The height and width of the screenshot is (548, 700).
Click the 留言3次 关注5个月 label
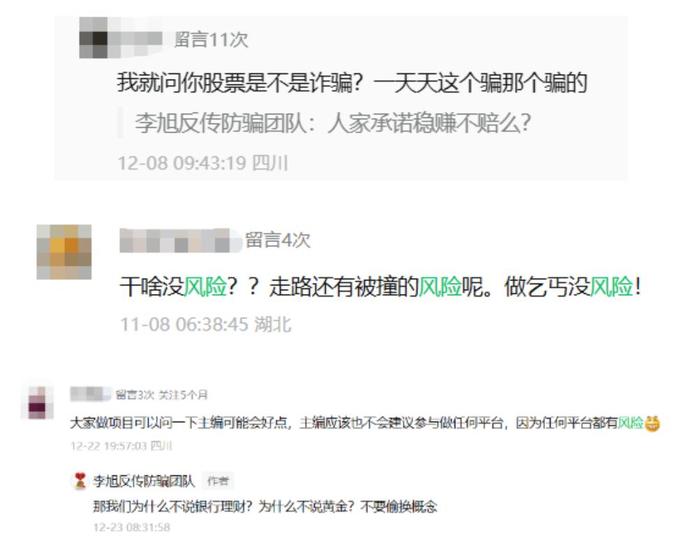tap(162, 394)
